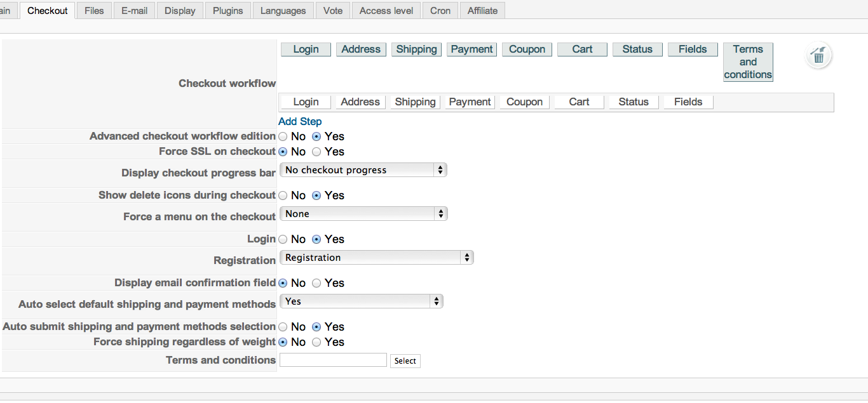Click the Terms and conditions text field
This screenshot has height=403, width=868.
pyautogui.click(x=333, y=360)
